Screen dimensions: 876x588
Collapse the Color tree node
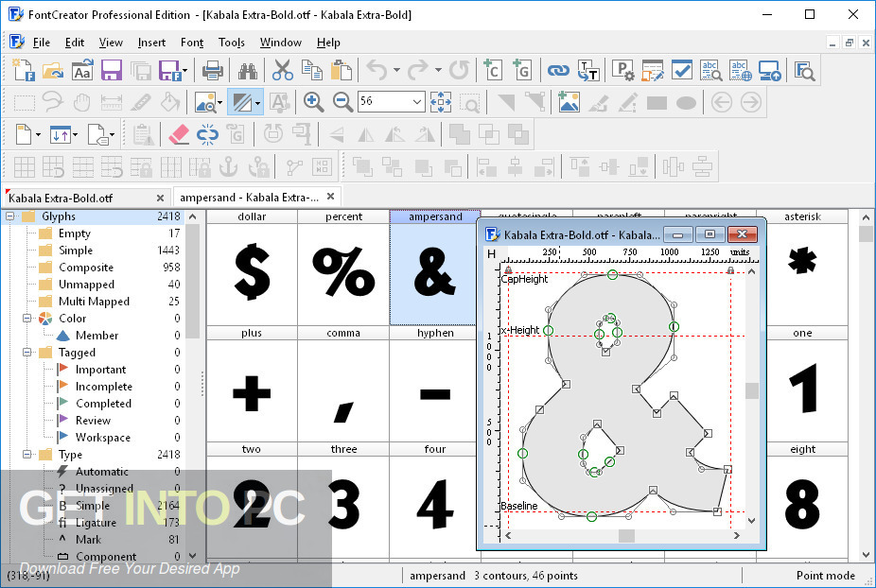[26, 319]
